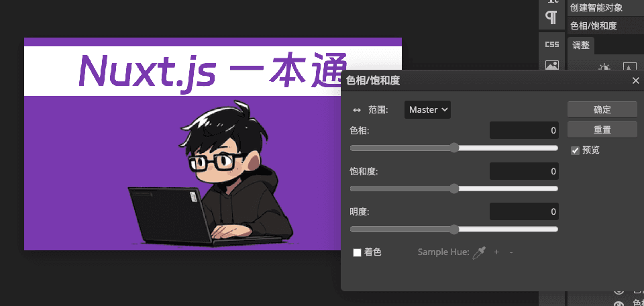Image resolution: width=644 pixels, height=306 pixels.
Task: Close the 色相/饱和度 dialog
Action: click(x=635, y=81)
